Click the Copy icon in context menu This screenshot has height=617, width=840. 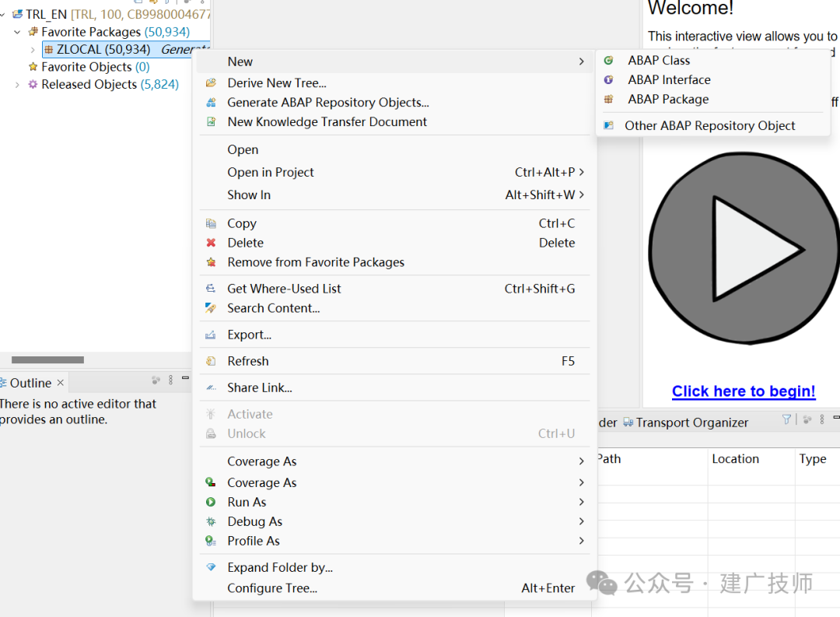[x=211, y=223]
